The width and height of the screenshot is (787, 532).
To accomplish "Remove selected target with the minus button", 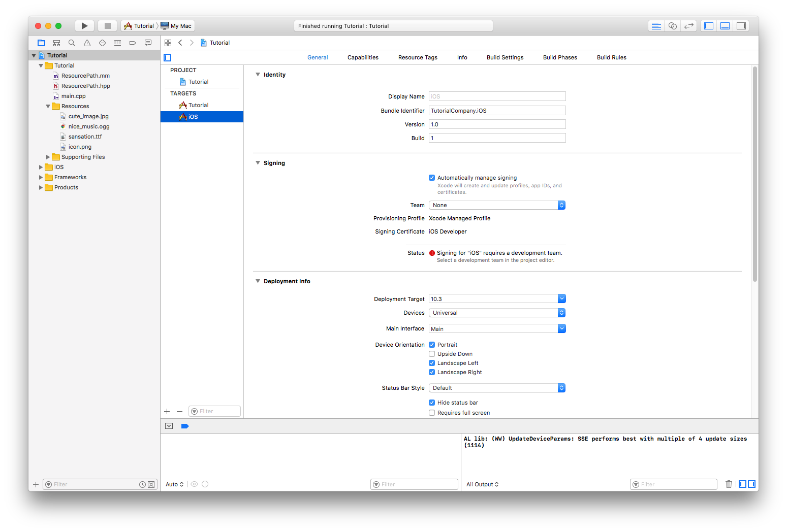I will coord(179,411).
